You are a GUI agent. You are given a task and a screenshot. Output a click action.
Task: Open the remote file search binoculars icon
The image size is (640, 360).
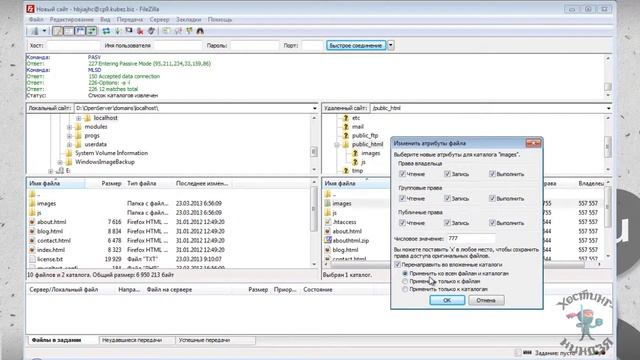tap(200, 31)
